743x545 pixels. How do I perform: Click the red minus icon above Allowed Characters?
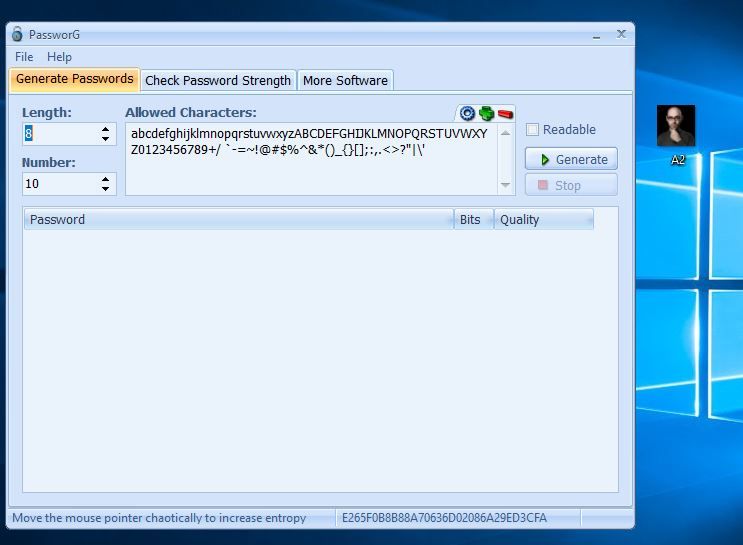[506, 114]
